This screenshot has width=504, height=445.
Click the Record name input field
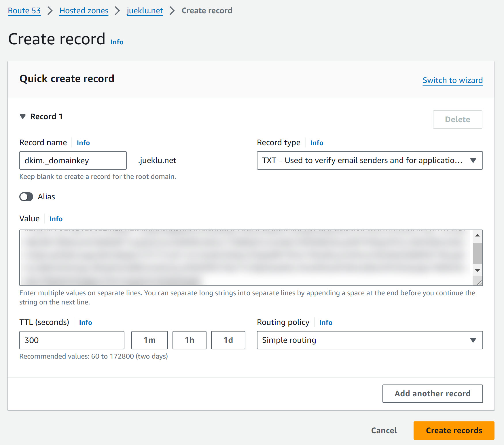73,160
